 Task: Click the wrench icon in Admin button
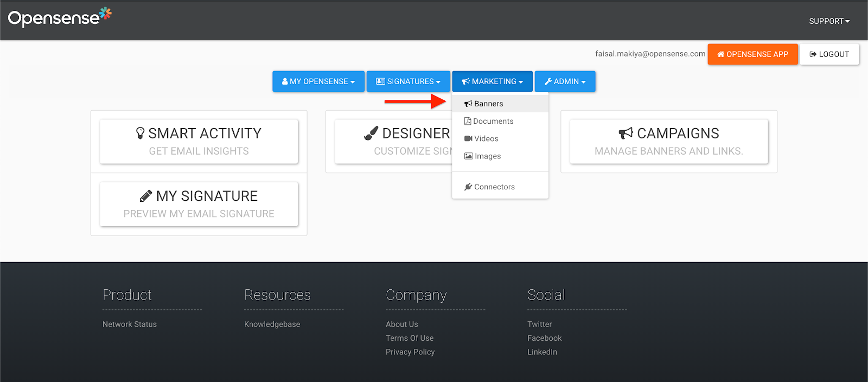click(548, 81)
